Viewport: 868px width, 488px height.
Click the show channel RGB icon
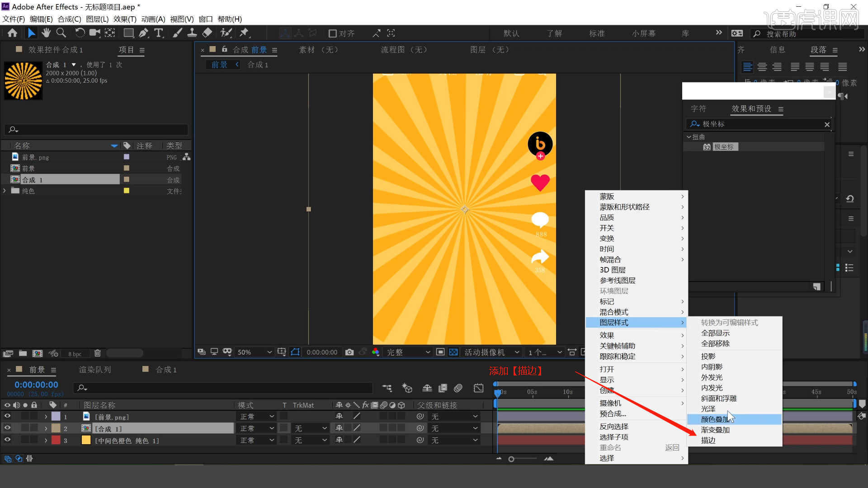click(375, 352)
